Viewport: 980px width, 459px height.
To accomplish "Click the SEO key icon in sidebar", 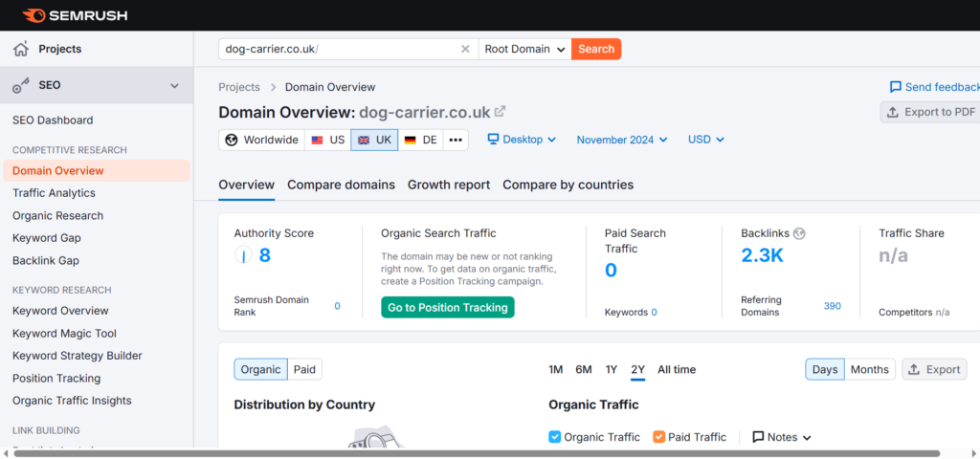I will [21, 85].
